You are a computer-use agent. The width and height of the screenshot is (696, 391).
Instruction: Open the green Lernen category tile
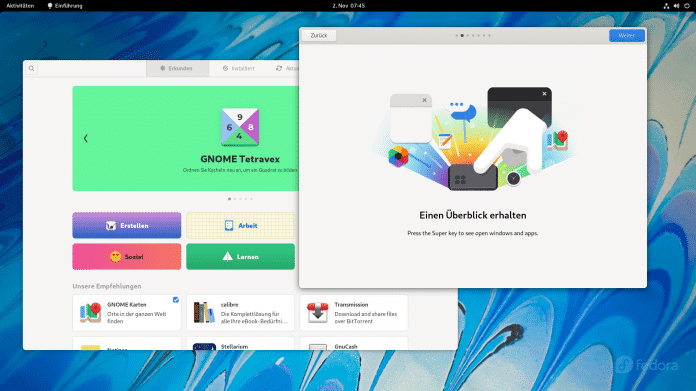pos(240,257)
